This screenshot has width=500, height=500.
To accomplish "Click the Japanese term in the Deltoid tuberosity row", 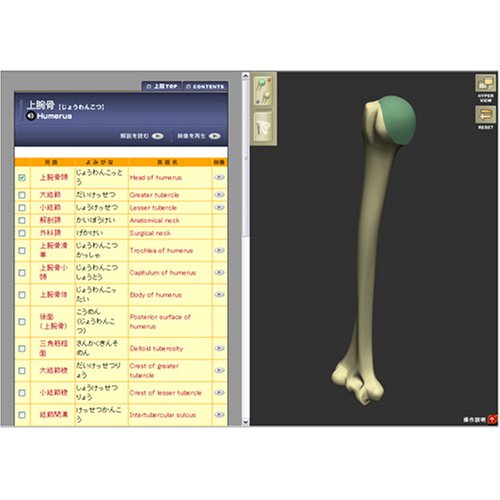I will click(53, 348).
